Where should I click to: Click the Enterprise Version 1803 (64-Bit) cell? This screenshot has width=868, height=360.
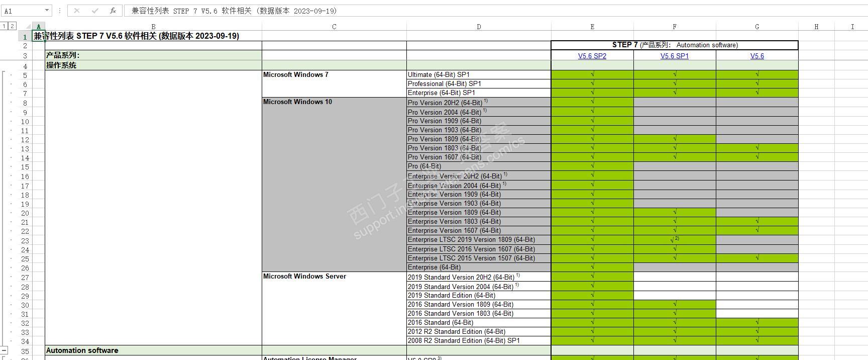pos(479,222)
